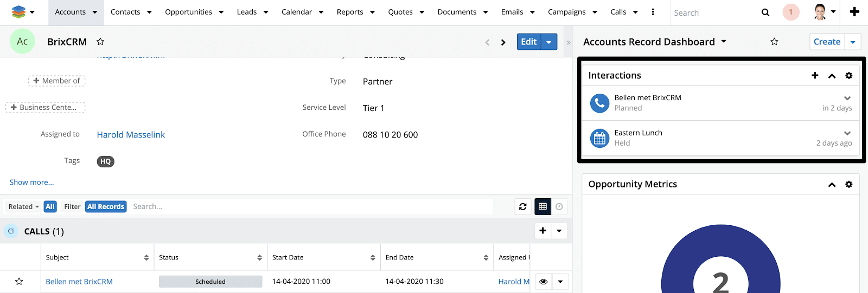
Task: Open the Reports module tab
Action: tap(350, 12)
